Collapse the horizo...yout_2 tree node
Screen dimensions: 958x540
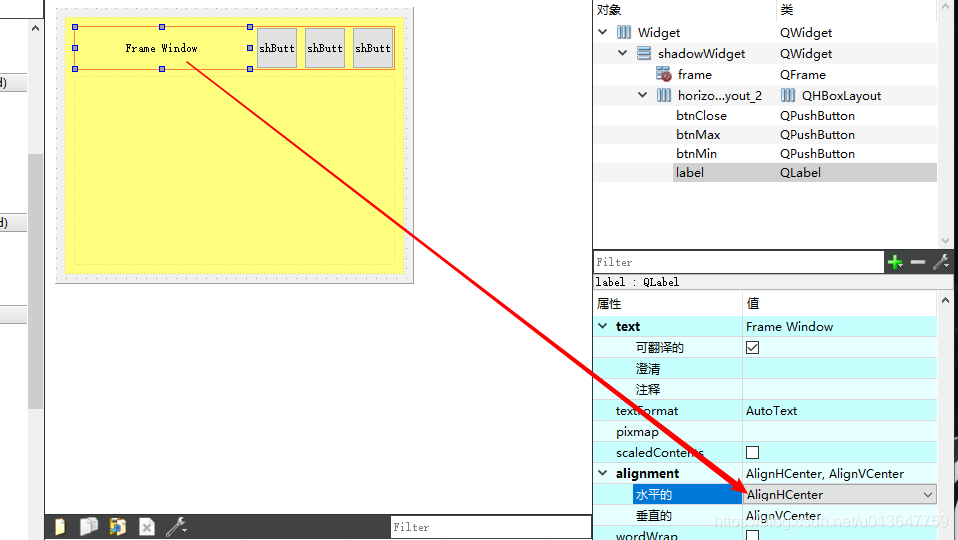pyautogui.click(x=643, y=95)
